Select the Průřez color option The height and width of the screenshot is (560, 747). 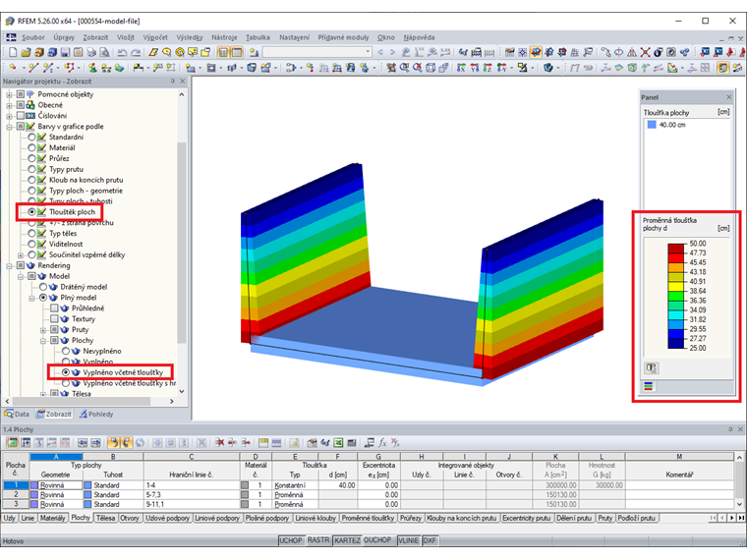click(x=31, y=158)
